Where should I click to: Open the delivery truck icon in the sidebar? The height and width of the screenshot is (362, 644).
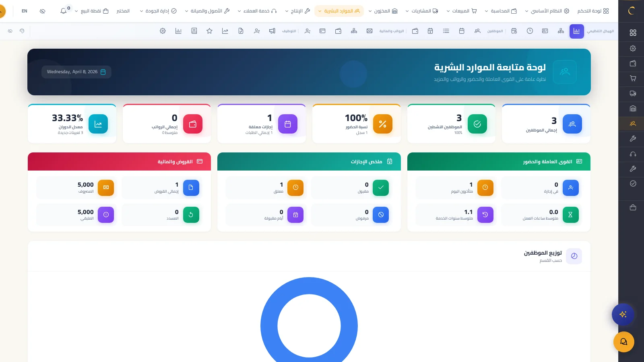[x=633, y=93]
